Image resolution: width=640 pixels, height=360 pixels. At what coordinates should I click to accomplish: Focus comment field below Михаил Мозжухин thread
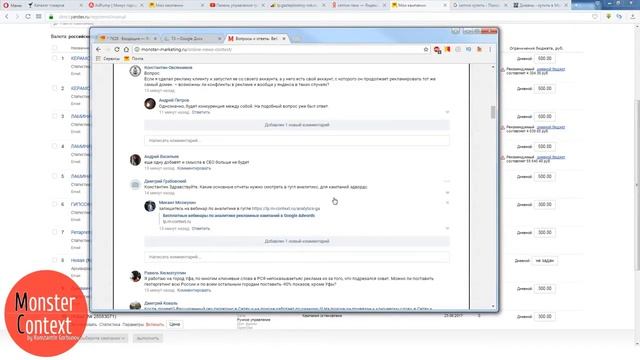(297, 257)
